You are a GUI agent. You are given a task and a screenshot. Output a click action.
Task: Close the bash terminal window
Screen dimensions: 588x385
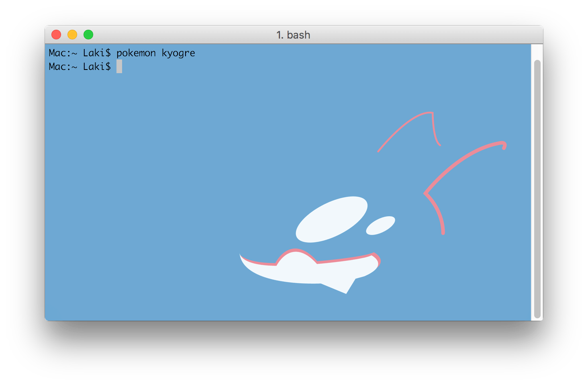[x=56, y=35]
